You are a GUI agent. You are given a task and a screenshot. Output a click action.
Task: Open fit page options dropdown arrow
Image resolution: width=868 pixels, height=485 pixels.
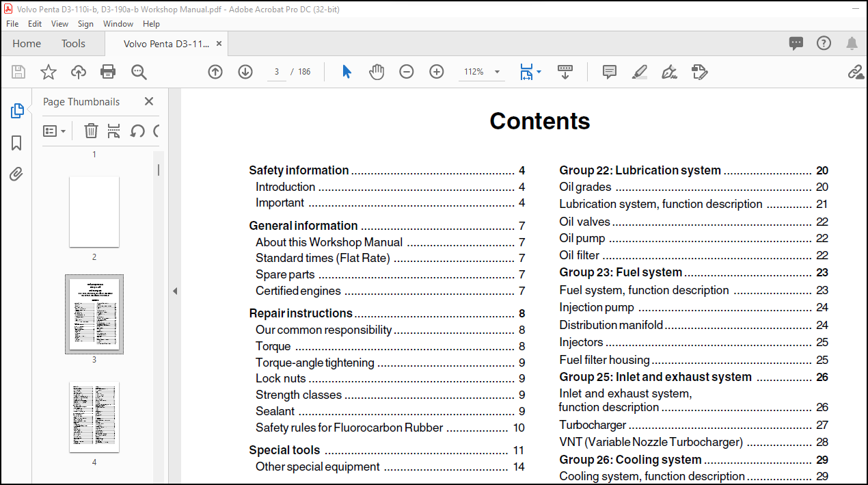[539, 72]
